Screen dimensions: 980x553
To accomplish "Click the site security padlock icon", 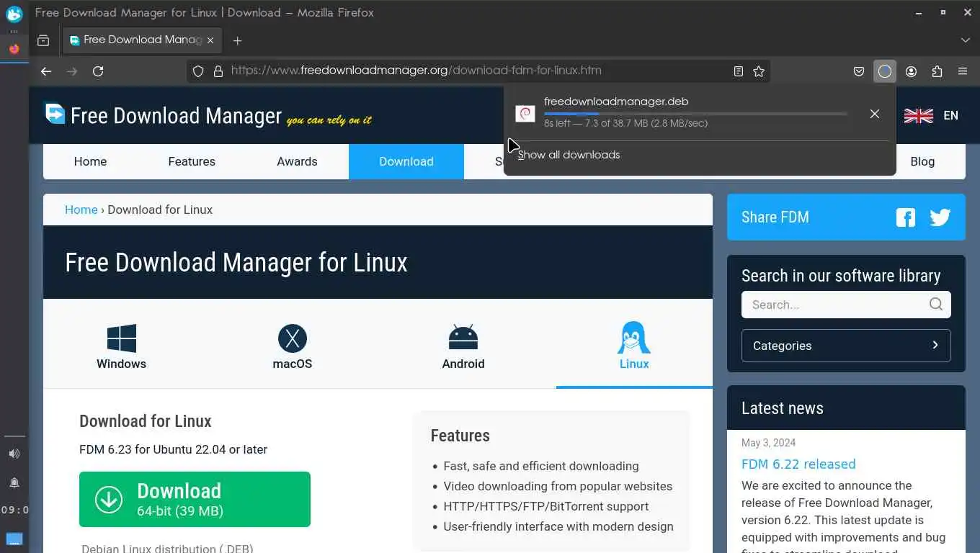I will pos(218,71).
